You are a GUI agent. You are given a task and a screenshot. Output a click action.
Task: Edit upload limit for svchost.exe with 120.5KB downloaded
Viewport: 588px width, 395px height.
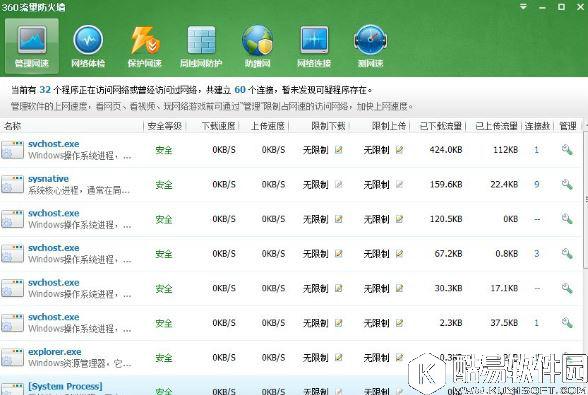point(399,219)
